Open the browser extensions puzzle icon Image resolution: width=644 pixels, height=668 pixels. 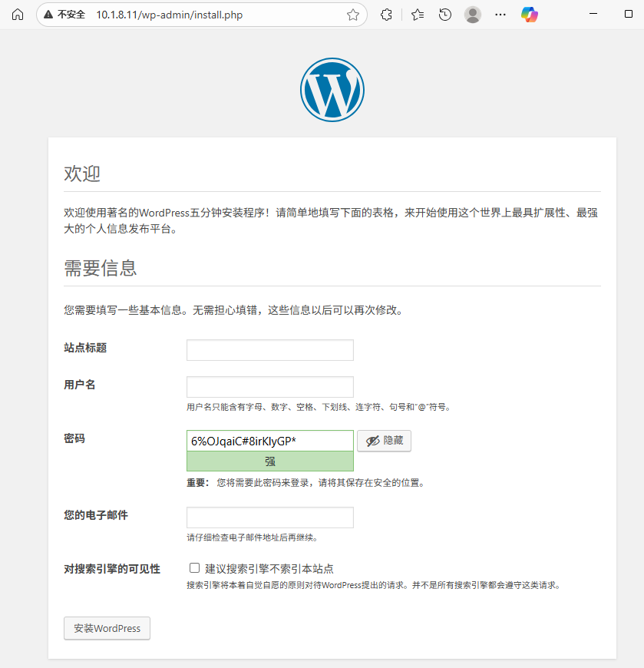click(x=386, y=15)
